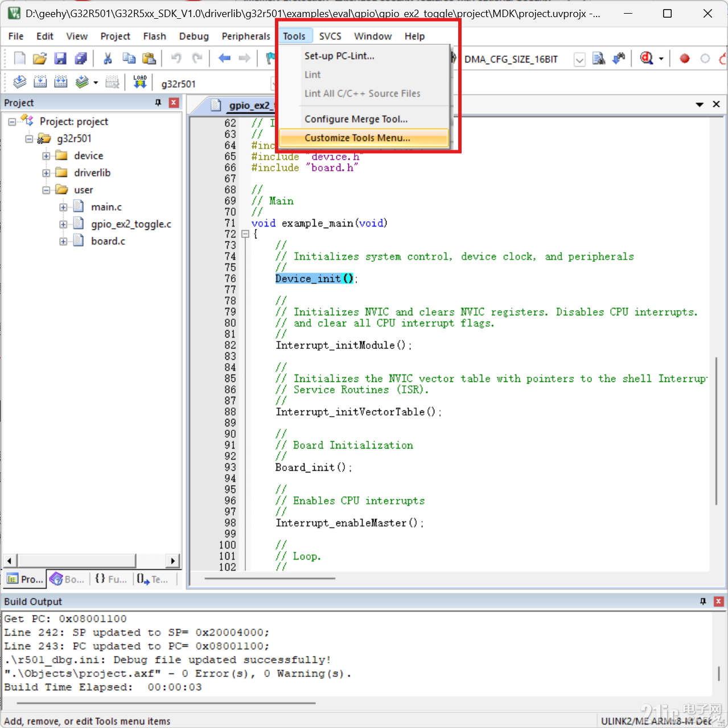This screenshot has width=728, height=728.
Task: Paste from the clipboard
Action: click(149, 58)
